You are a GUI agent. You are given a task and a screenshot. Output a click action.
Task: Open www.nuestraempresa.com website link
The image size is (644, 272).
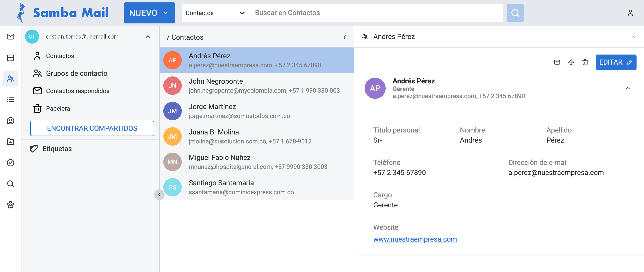(415, 239)
